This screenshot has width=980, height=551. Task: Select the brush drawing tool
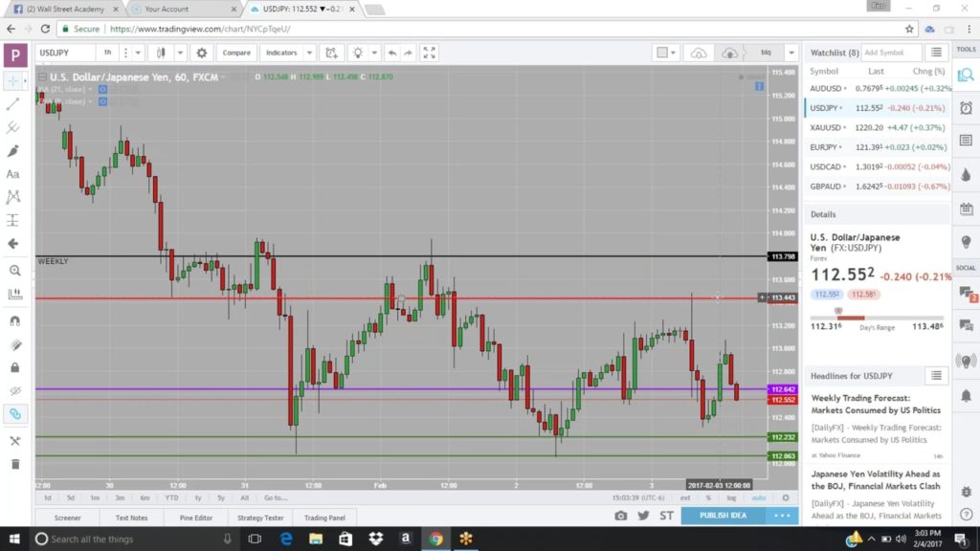tap(12, 150)
